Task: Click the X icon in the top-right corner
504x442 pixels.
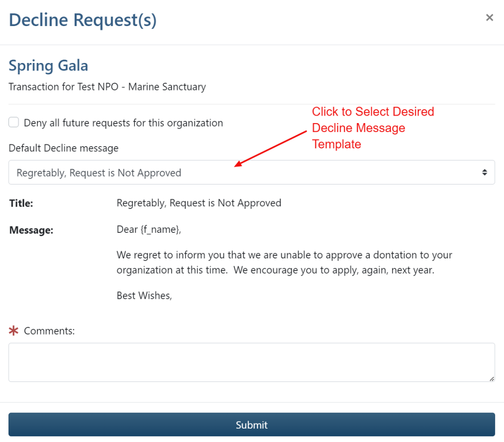Action: [490, 17]
